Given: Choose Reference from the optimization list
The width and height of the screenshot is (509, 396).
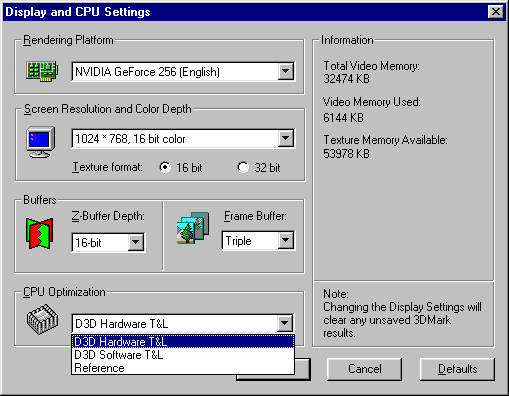Looking at the screenshot, I should 183,368.
